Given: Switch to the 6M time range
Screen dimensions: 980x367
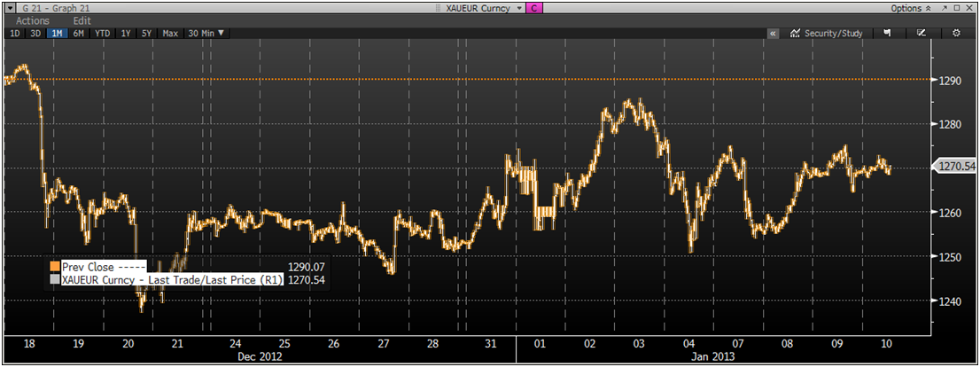Looking at the screenshot, I should pos(78,33).
